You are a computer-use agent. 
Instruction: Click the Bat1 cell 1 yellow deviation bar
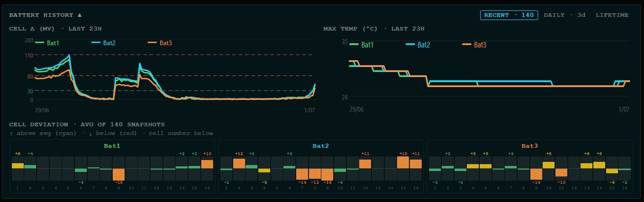tap(17, 166)
